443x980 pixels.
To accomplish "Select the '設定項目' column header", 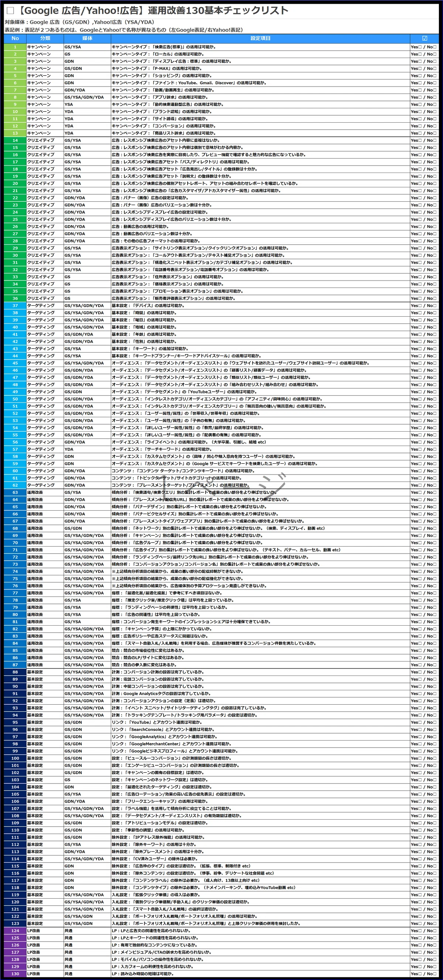I will [x=261, y=38].
